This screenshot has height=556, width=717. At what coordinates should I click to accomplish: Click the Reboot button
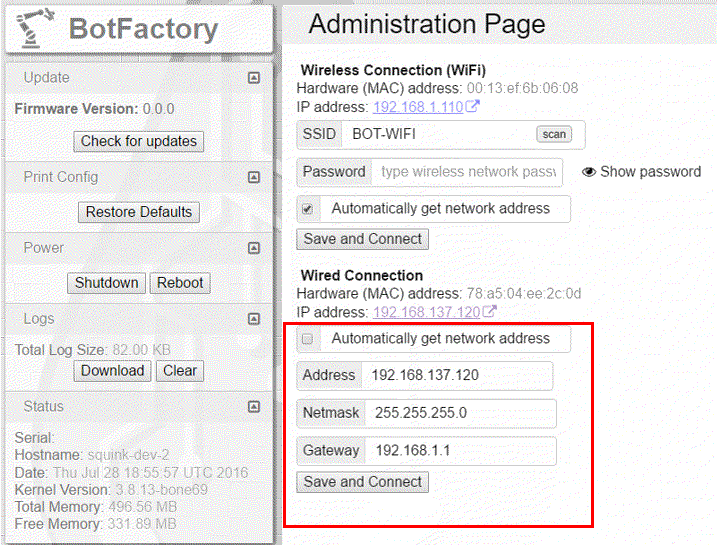click(x=180, y=283)
